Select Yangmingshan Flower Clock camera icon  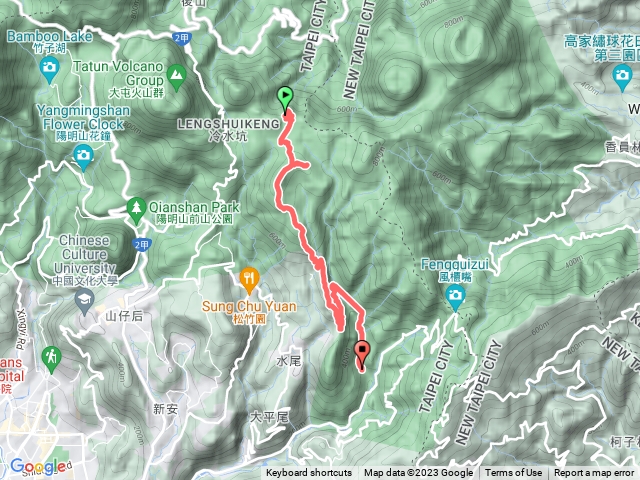pos(84,158)
